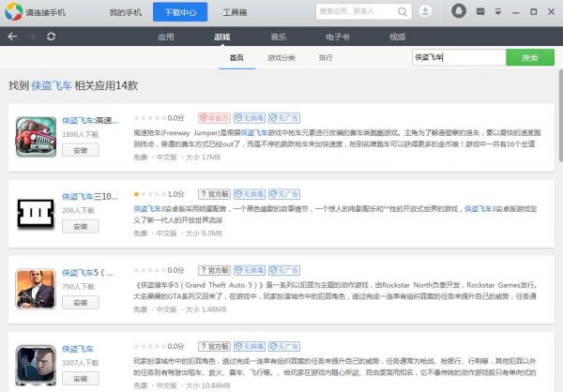Open the 排行 sub-tab
This screenshot has width=563, height=392.
(x=326, y=58)
